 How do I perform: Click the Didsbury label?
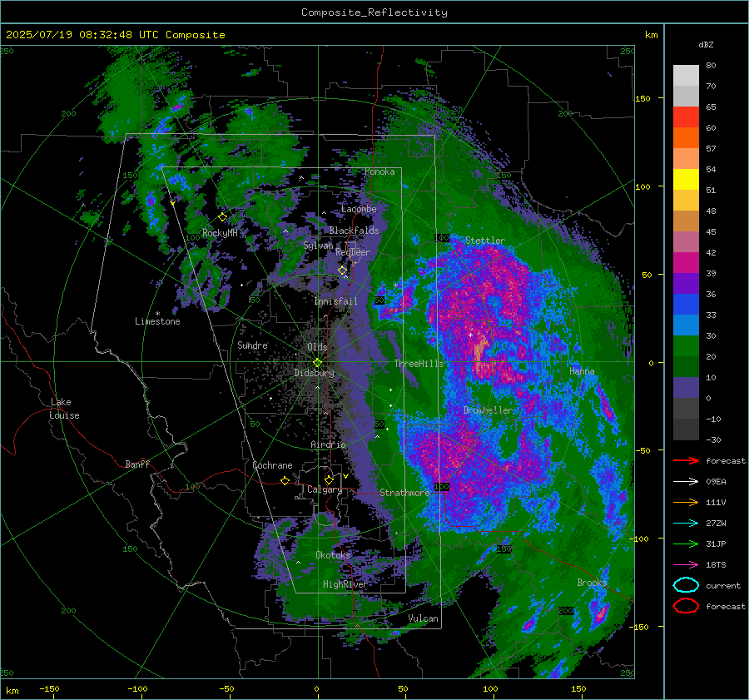click(x=314, y=373)
